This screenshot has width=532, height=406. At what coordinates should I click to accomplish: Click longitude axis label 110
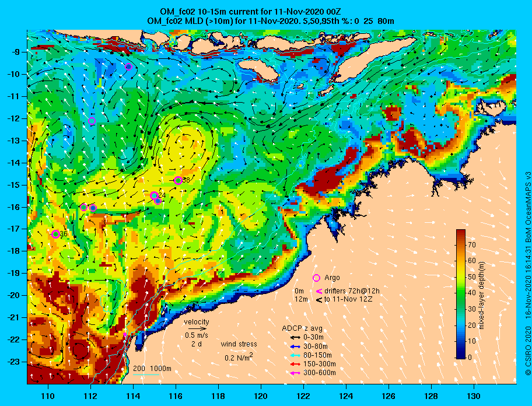pyautogui.click(x=48, y=396)
